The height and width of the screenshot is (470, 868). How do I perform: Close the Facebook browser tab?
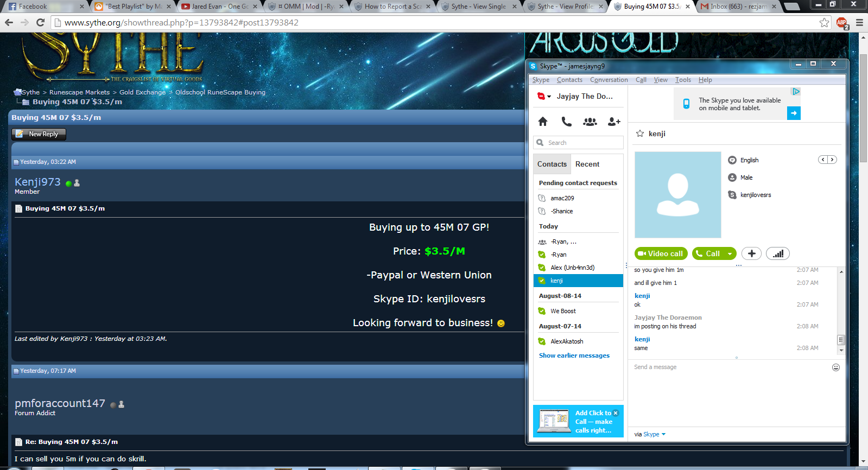pos(82,7)
